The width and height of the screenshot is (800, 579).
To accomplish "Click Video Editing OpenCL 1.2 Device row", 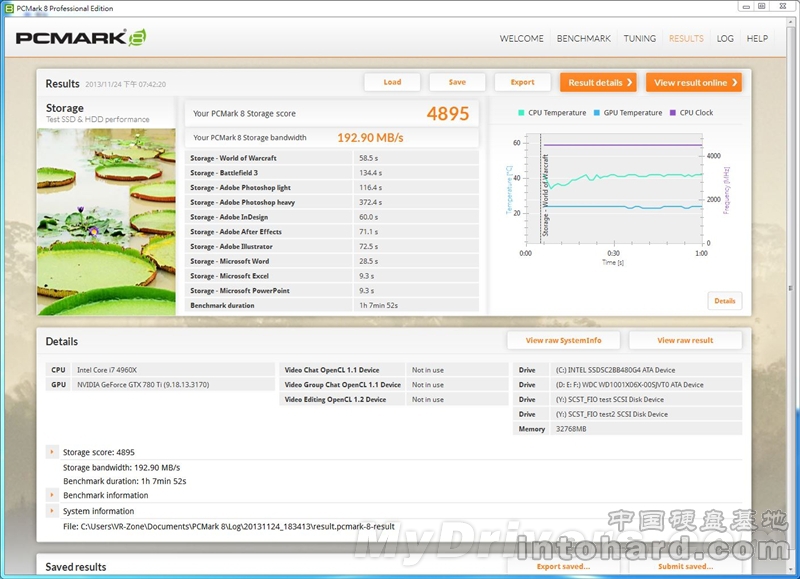I will [x=394, y=399].
